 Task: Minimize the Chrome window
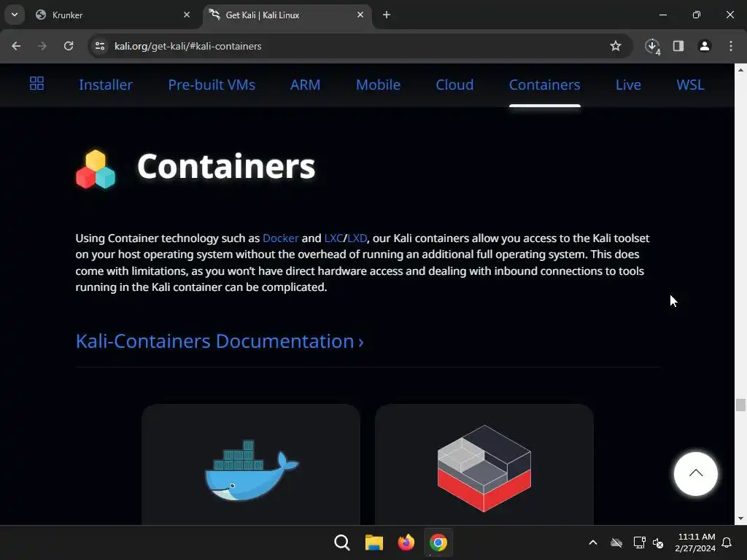tap(662, 15)
